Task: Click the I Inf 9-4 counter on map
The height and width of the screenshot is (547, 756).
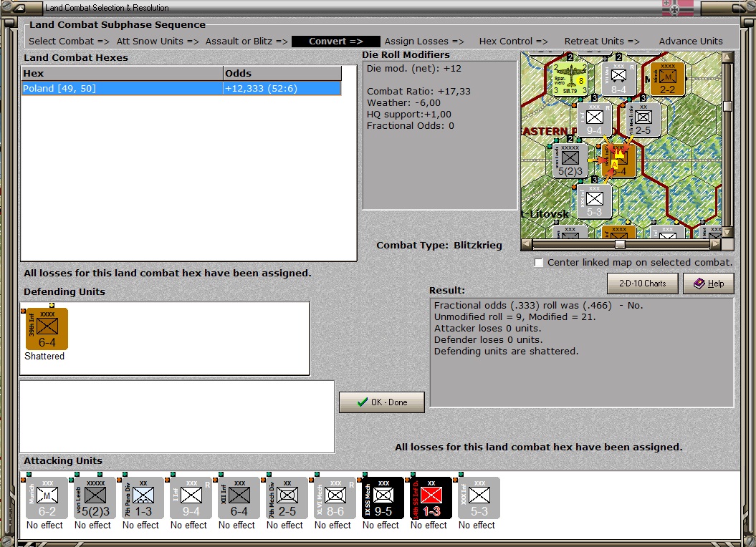Action: pyautogui.click(x=595, y=120)
